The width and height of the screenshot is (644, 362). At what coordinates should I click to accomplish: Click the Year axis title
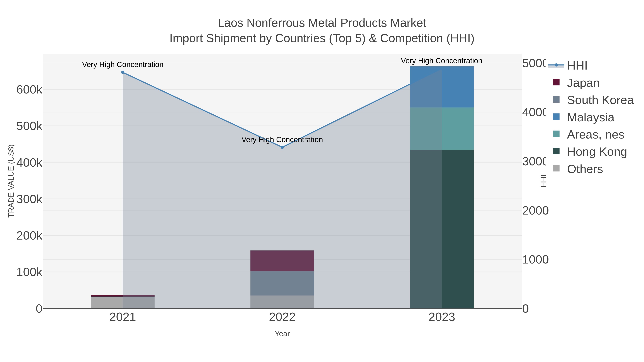[282, 334]
